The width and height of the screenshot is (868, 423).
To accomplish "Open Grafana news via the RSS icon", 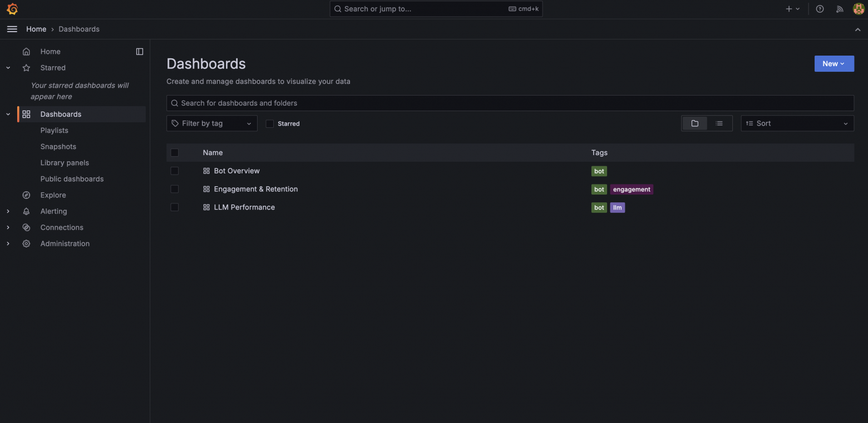I will (840, 9).
